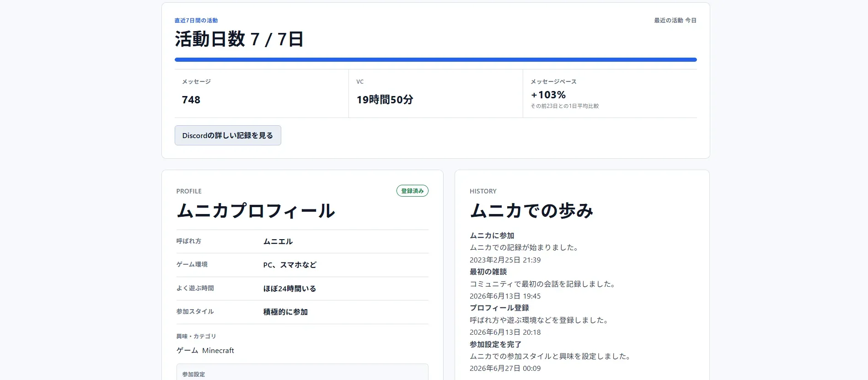The image size is (868, 380).
Task: Open the Discordの詳しい記録を見る button
Action: [x=228, y=135]
